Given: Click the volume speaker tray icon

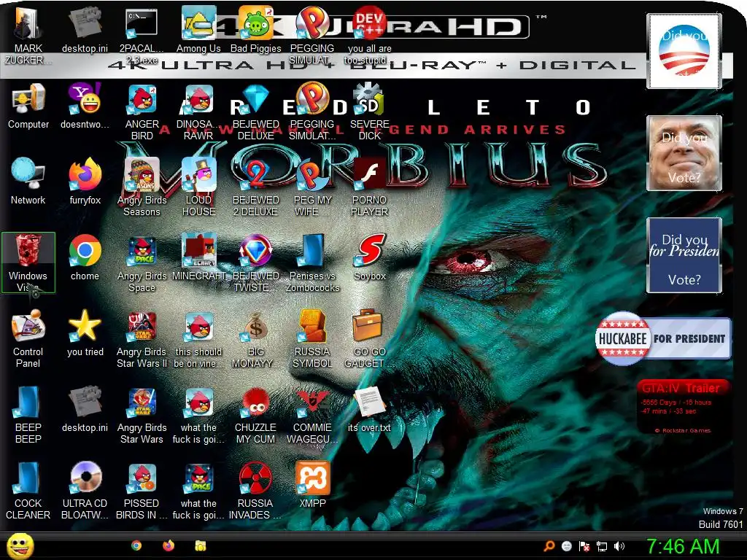Looking at the screenshot, I should 619,546.
